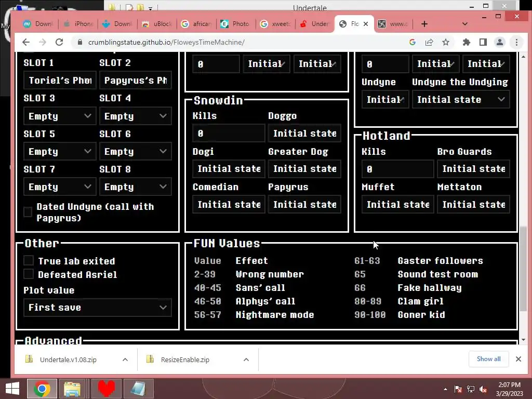This screenshot has height=399, width=532.
Task: Switch to the iPhone tab
Action: (78, 24)
